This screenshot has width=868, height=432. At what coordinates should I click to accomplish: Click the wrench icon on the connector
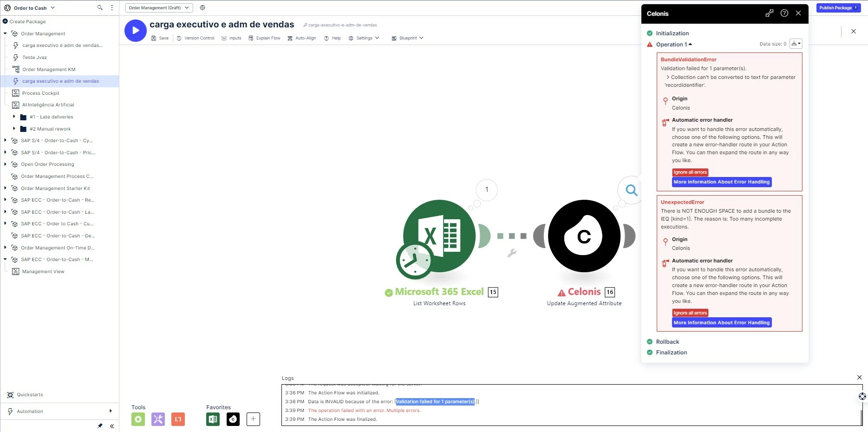[x=512, y=253]
